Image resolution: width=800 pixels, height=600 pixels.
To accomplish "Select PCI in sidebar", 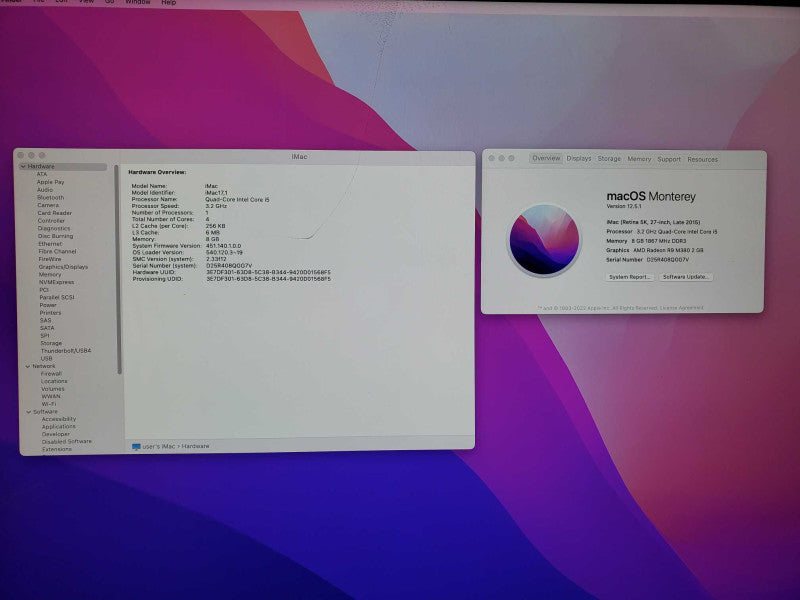I will 44,290.
